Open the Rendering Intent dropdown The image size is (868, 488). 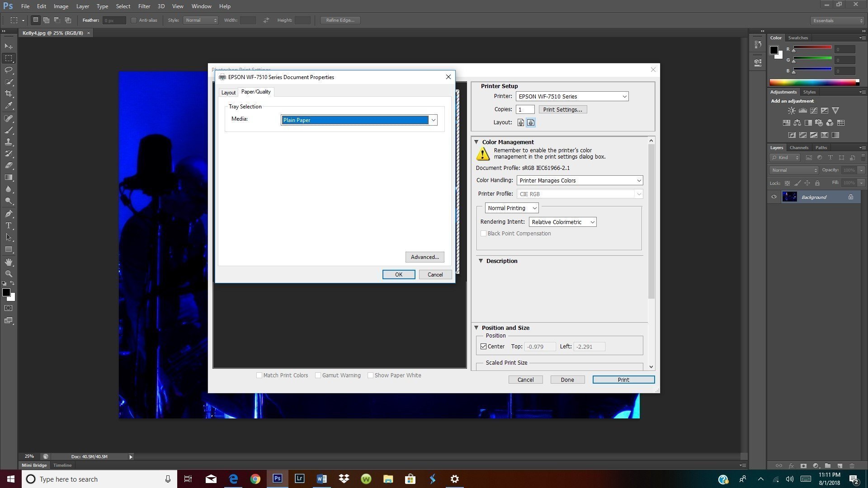(562, 222)
